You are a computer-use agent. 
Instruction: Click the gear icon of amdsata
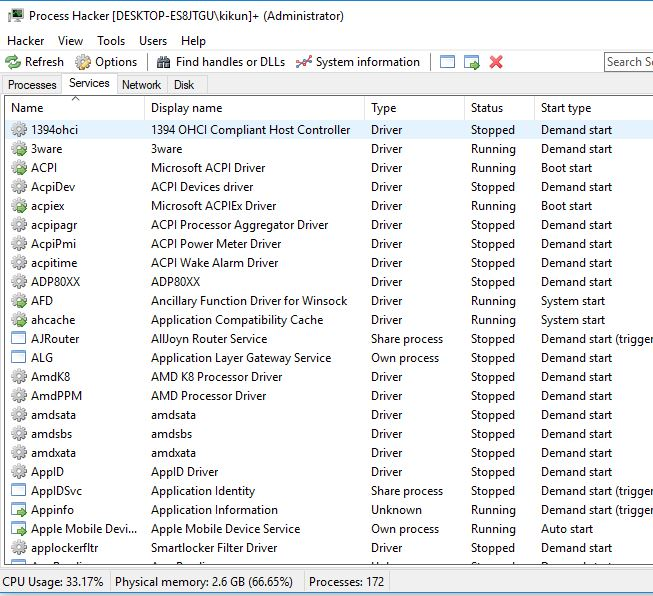[x=19, y=415]
